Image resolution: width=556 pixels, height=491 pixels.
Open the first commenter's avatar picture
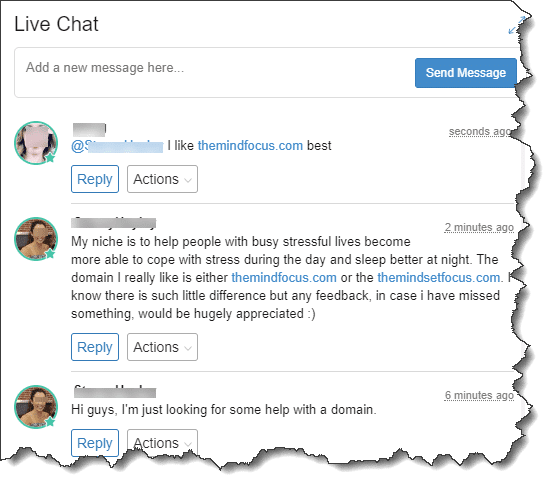click(36, 143)
